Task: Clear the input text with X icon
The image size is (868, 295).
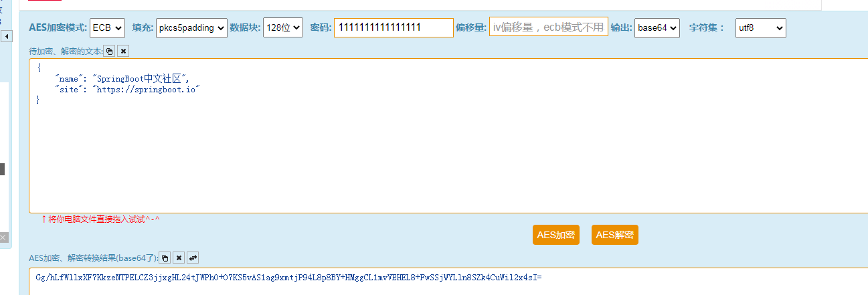Action: pos(123,51)
